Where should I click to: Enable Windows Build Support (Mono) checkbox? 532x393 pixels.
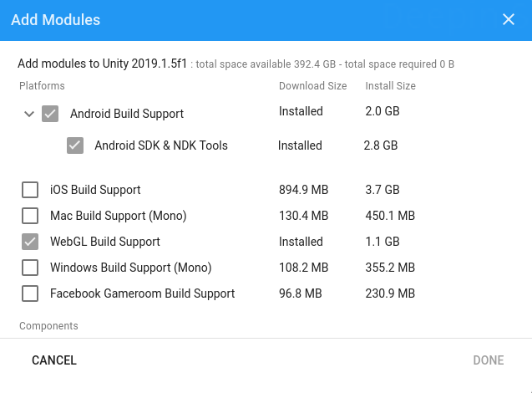(30, 268)
